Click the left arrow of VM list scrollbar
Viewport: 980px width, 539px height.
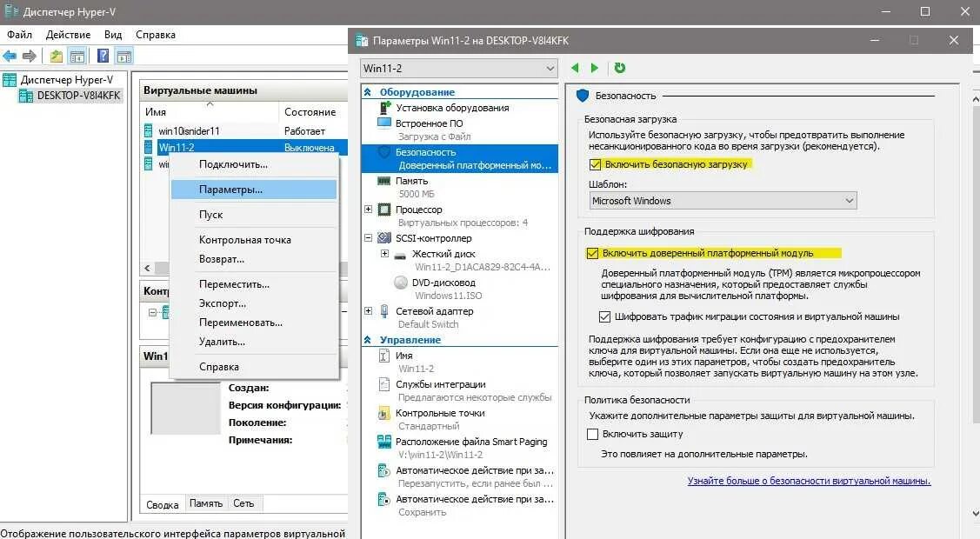(x=148, y=268)
